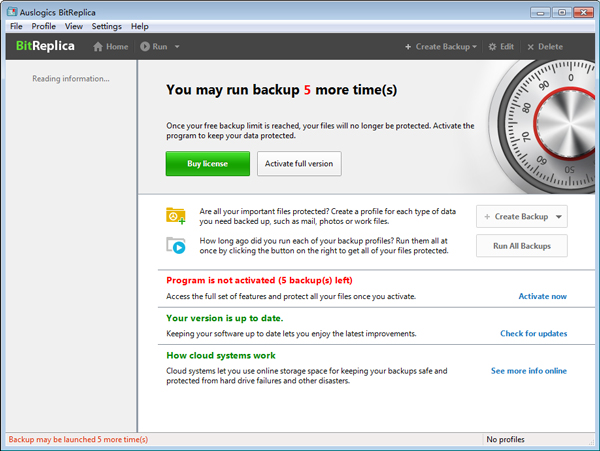Maximize the BitReplica window

pos(562,13)
